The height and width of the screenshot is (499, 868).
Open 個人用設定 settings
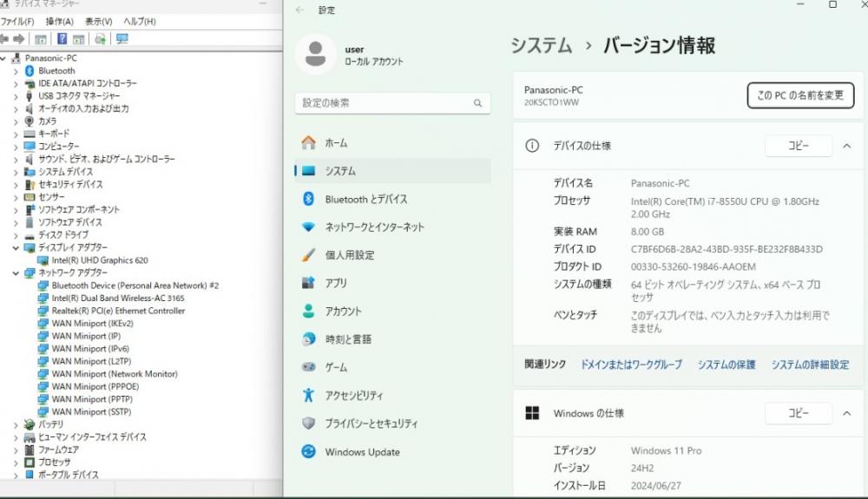coord(392,255)
